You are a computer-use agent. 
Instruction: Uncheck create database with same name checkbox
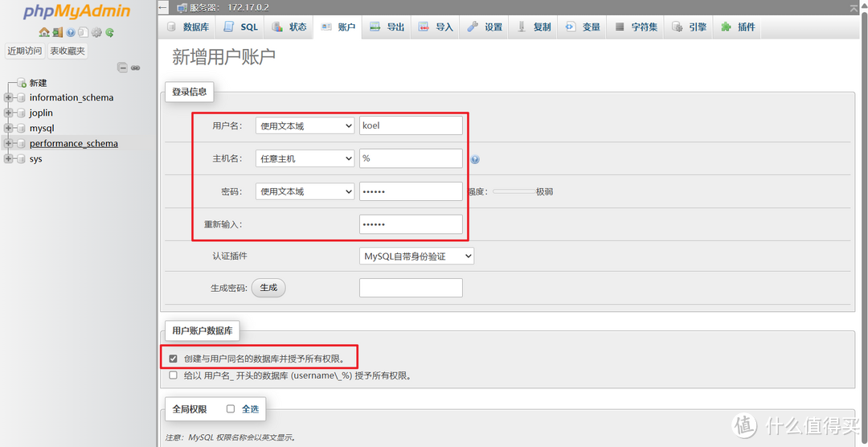tap(173, 359)
